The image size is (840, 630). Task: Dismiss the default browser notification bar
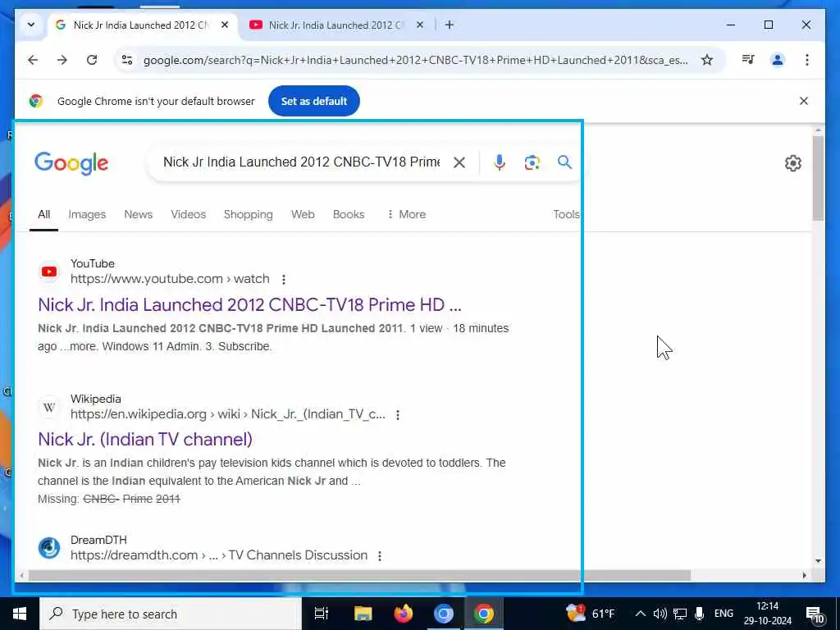tap(804, 101)
